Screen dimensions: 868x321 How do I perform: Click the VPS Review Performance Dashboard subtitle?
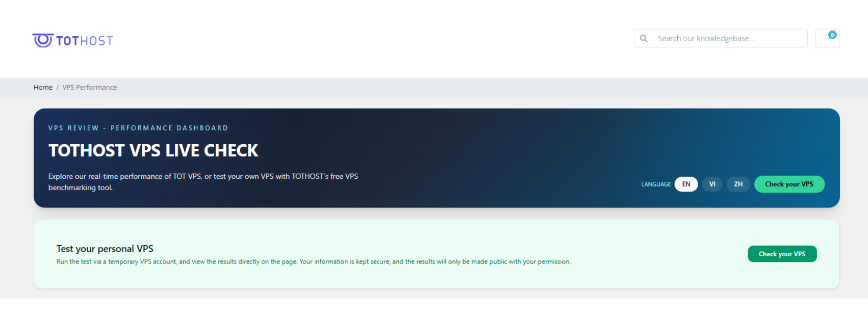pyautogui.click(x=138, y=128)
